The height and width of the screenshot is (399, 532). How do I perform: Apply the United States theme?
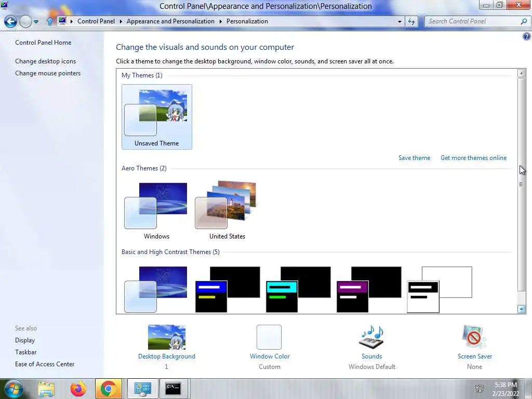[227, 210]
